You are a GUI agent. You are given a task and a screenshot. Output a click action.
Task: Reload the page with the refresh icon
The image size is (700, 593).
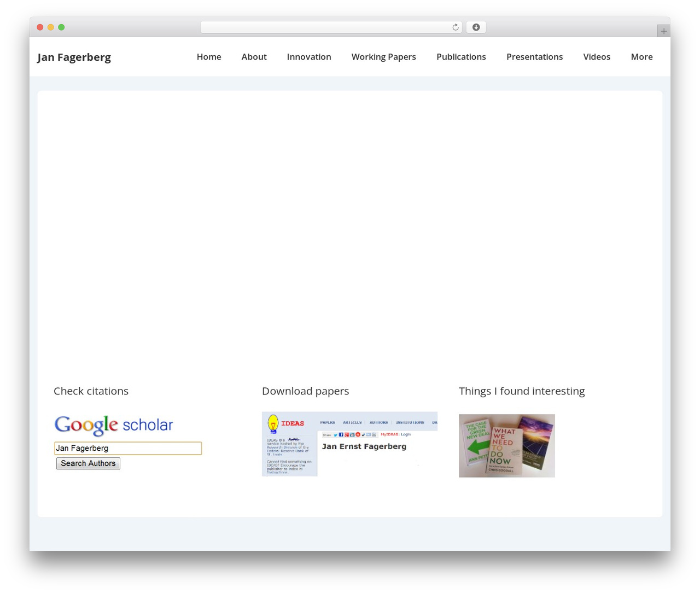point(455,27)
